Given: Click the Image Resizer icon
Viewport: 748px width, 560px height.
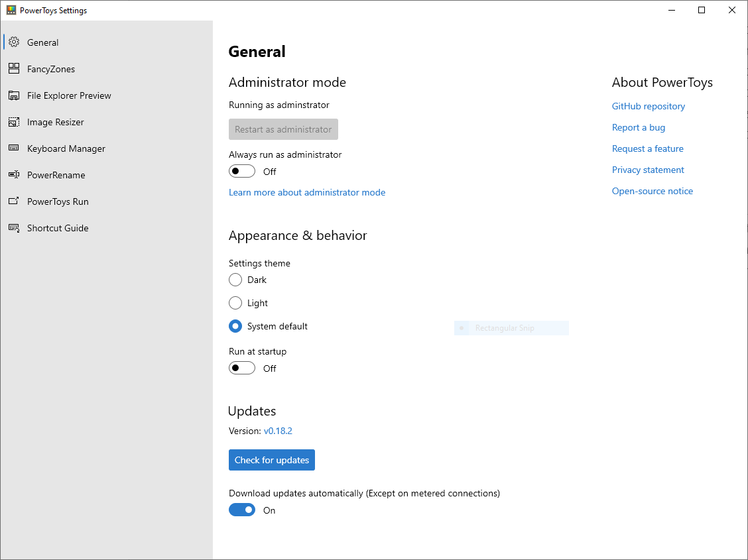Looking at the screenshot, I should (14, 122).
